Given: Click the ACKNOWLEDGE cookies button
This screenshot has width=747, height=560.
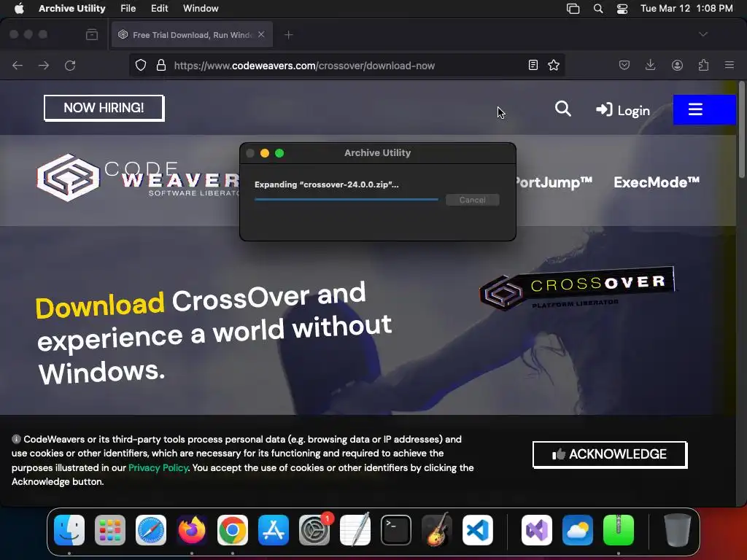Looking at the screenshot, I should click(609, 454).
